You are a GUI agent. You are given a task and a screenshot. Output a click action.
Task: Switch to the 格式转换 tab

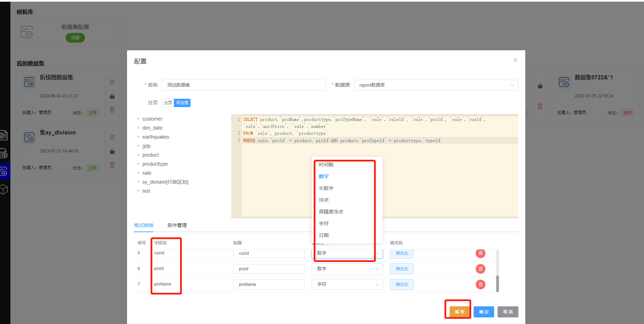click(x=144, y=225)
